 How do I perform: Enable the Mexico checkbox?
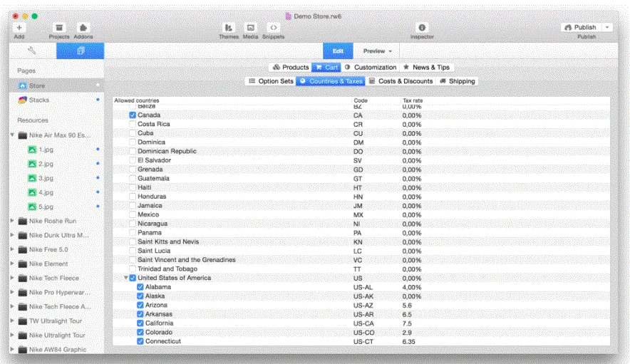tap(132, 214)
